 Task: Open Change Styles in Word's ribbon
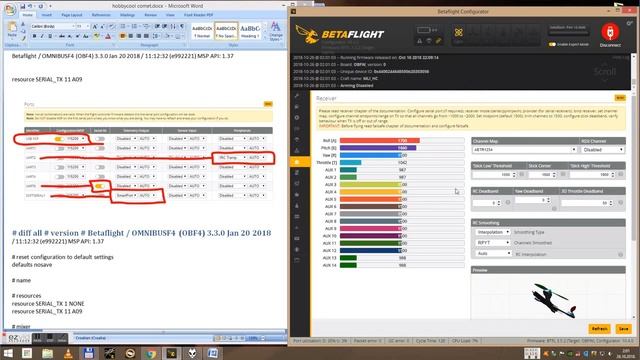[x=276, y=31]
